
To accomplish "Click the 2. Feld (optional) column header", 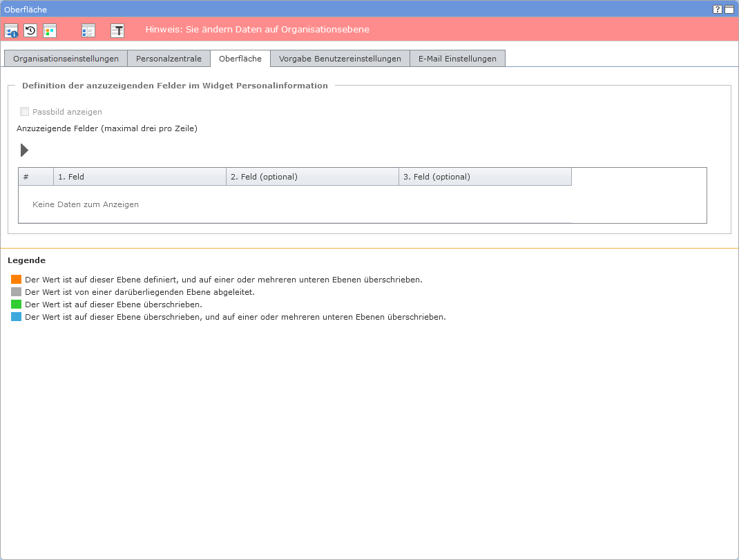I will (x=312, y=177).
